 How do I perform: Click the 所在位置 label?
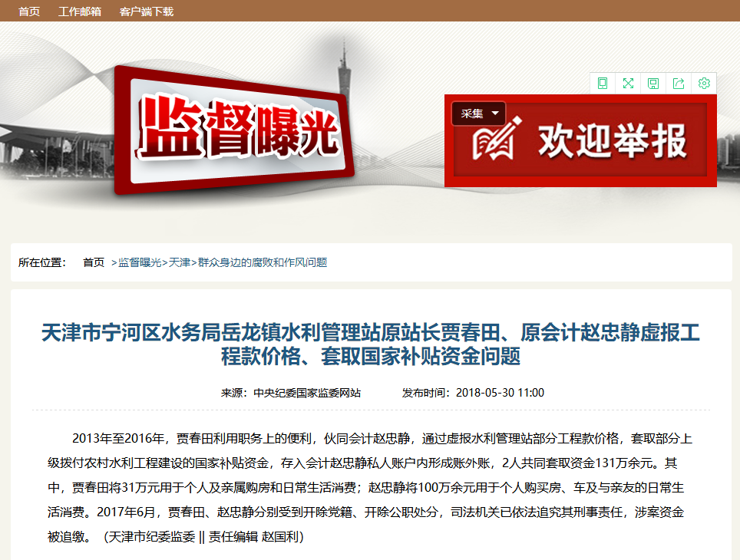[x=42, y=262]
